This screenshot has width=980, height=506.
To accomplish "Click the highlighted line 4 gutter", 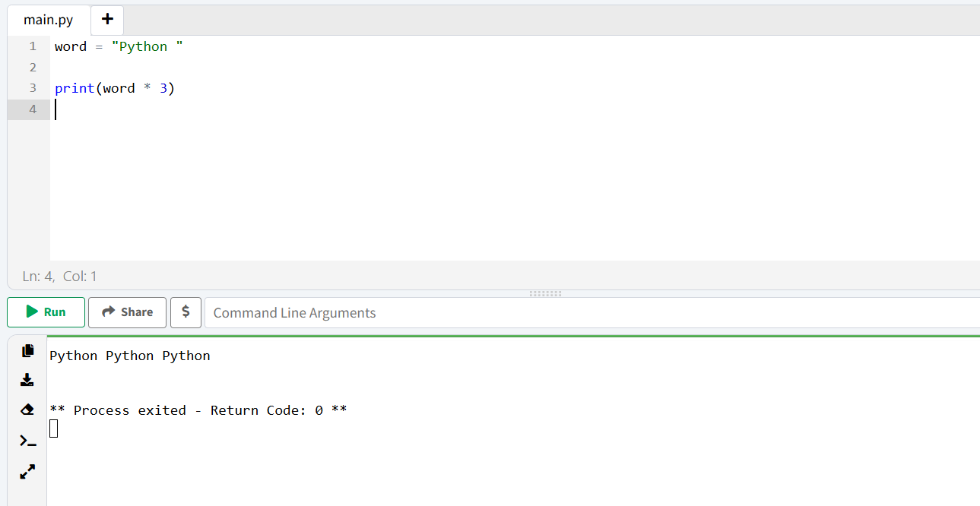I will coord(32,109).
